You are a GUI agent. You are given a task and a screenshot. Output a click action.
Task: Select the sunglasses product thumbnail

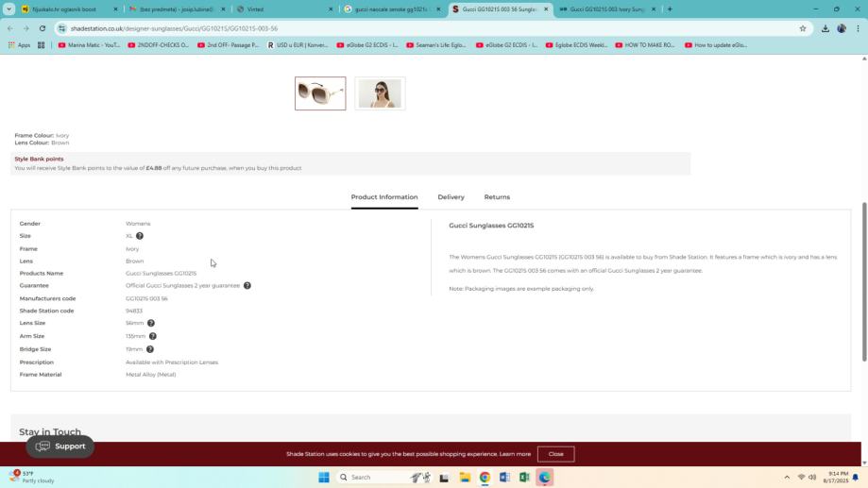320,93
